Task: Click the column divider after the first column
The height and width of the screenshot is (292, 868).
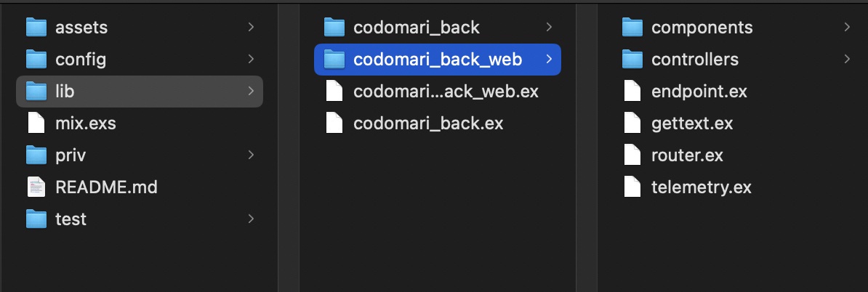Action: [x=289, y=146]
